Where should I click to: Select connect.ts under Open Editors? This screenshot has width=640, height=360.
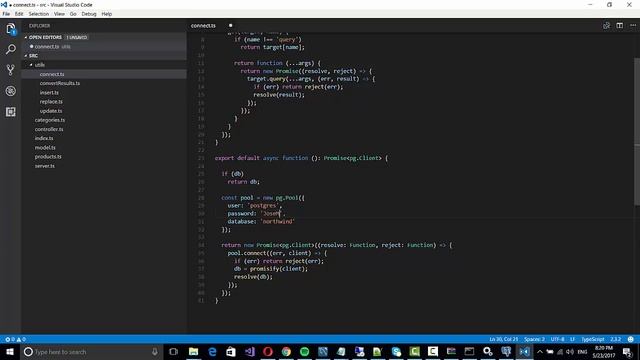(x=104, y=47)
